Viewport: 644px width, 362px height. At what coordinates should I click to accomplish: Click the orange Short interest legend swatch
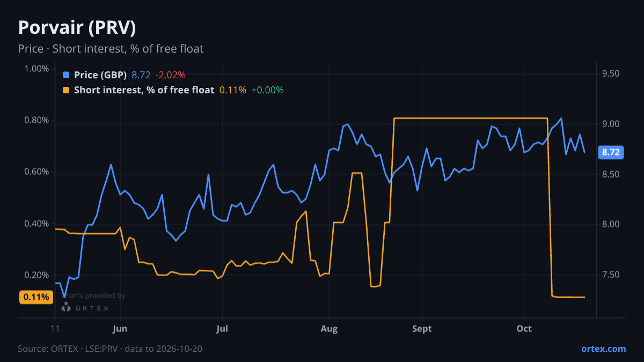tap(66, 90)
